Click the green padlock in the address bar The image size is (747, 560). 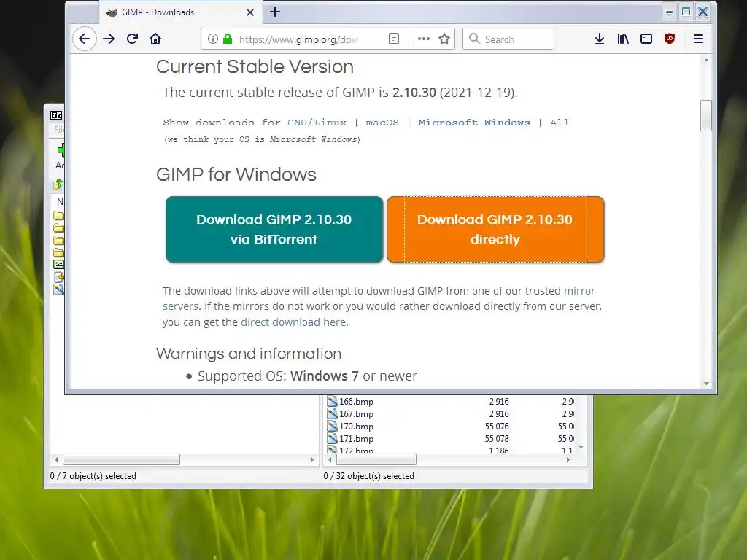228,39
